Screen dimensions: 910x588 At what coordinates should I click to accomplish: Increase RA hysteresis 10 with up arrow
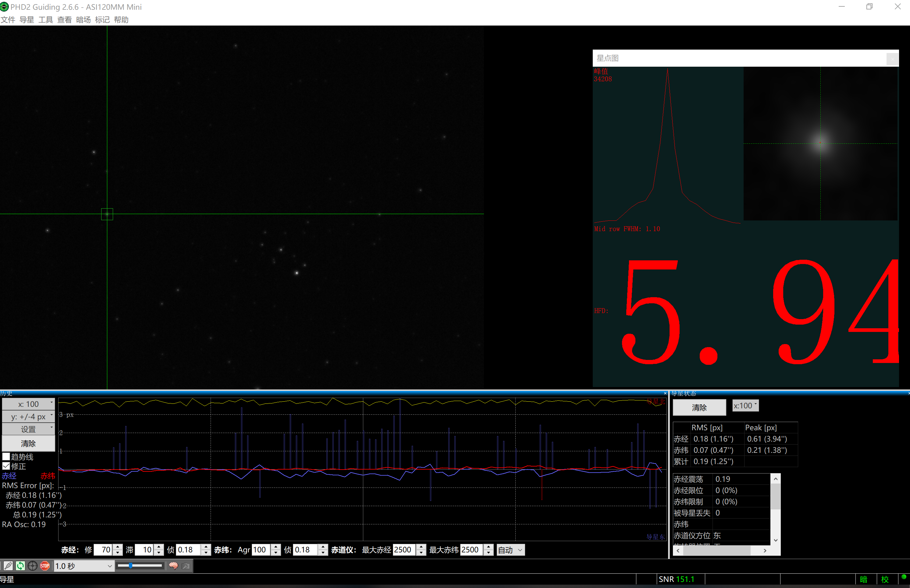159,547
